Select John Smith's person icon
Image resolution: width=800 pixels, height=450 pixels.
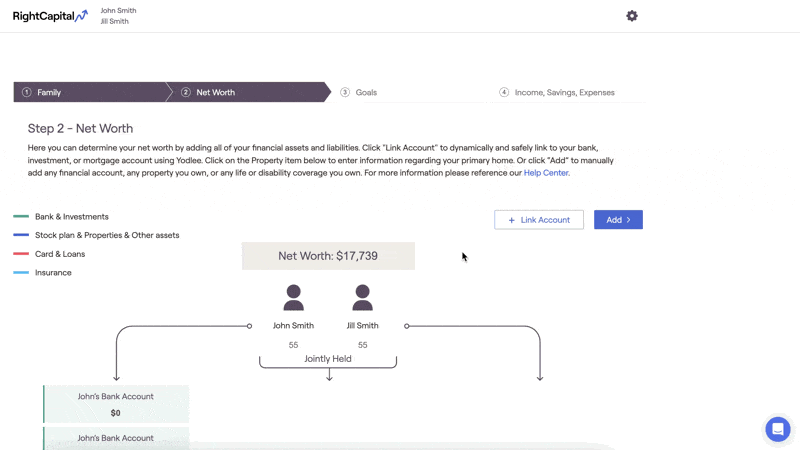point(293,298)
